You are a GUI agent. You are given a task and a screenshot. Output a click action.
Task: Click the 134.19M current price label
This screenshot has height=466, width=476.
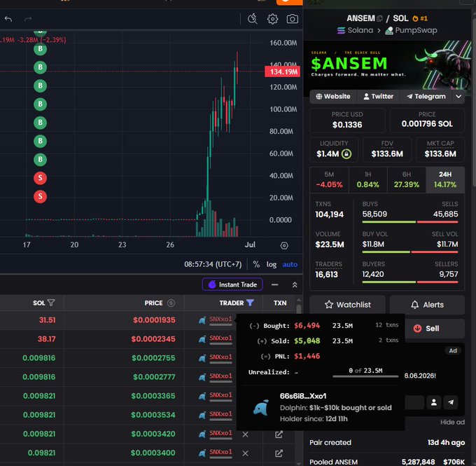pos(283,71)
